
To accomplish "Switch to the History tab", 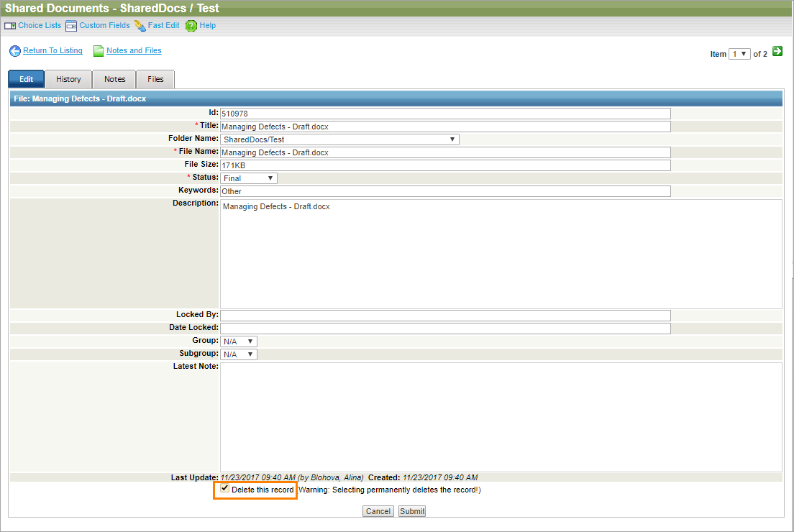I will (68, 79).
